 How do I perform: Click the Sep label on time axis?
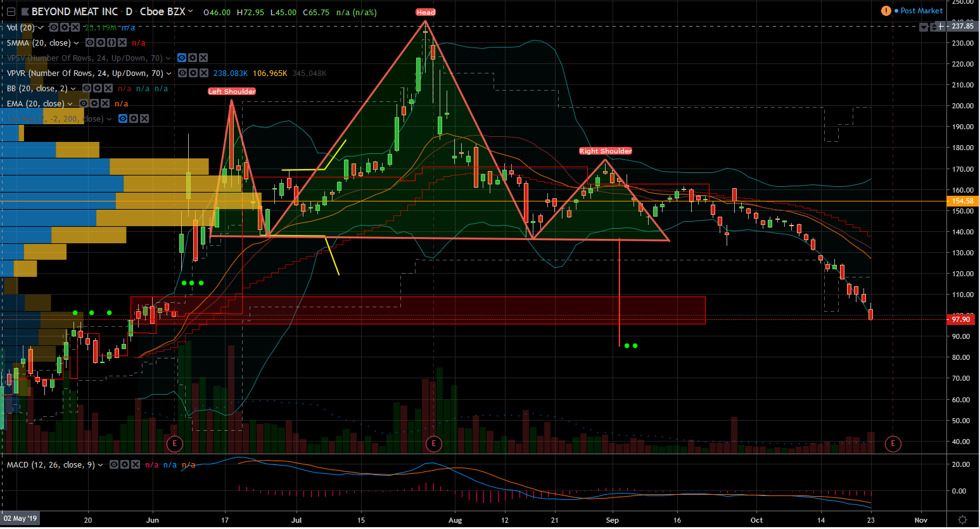pos(612,520)
